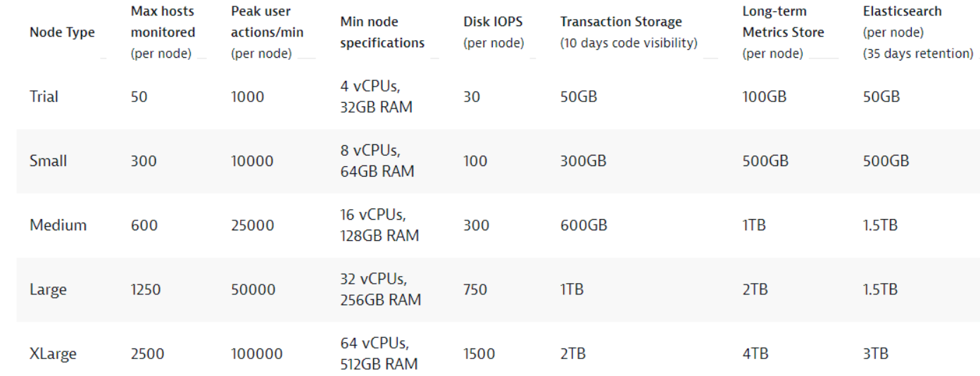Click the "Node Type" column header
This screenshot has width=980, height=376.
(62, 32)
